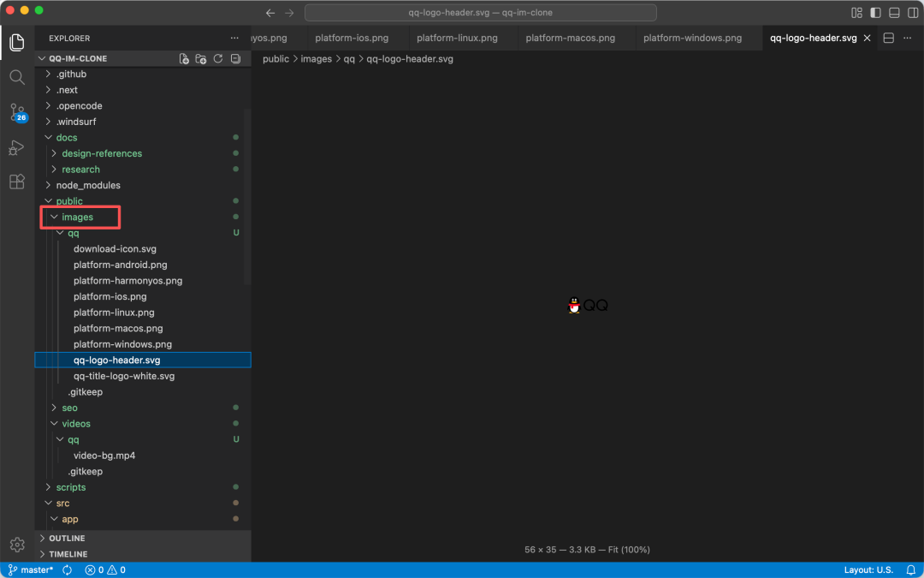Split the editor to the right
Screen dimensions: 924x578
889,39
